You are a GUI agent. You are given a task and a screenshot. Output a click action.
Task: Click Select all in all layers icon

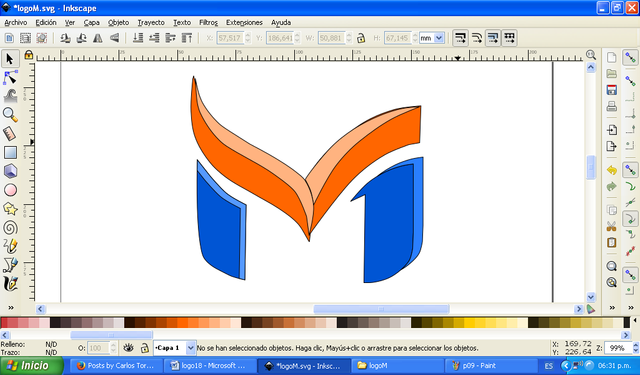click(25, 38)
